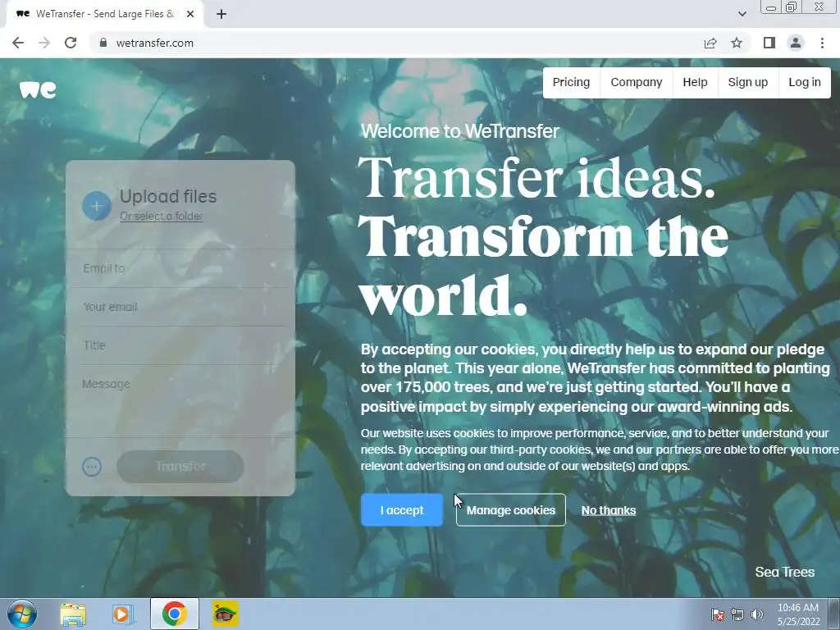Click the blue plus upload files icon
This screenshot has height=630, width=840.
tap(97, 206)
